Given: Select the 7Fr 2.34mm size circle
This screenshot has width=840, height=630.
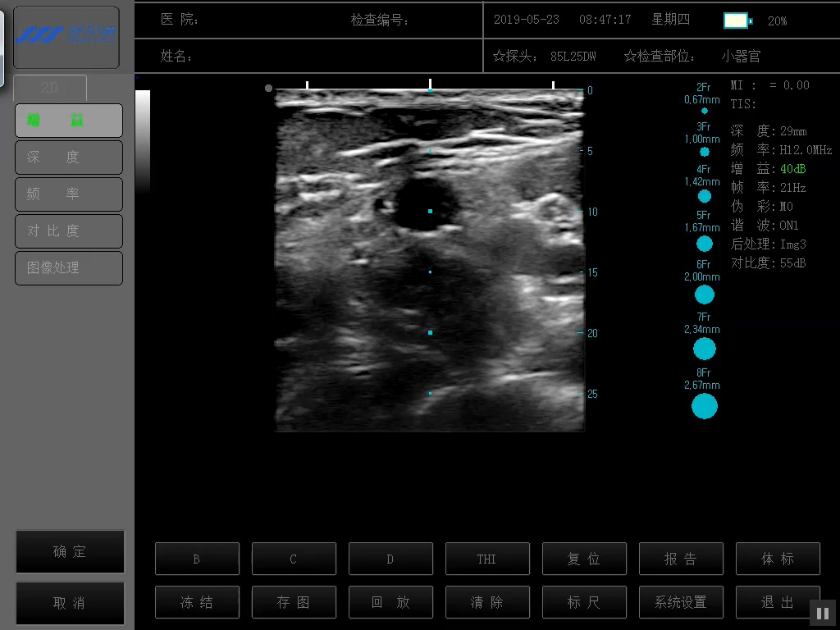Looking at the screenshot, I should (704, 349).
